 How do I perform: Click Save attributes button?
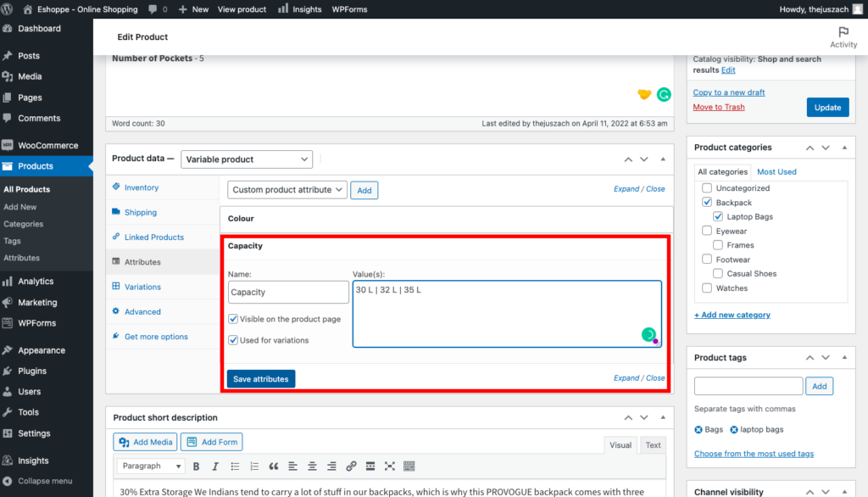click(261, 379)
